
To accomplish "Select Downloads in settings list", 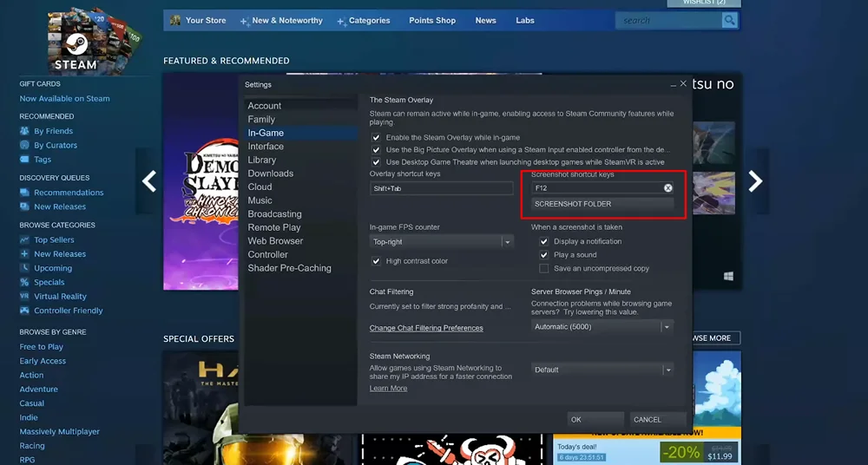I will pyautogui.click(x=271, y=174).
